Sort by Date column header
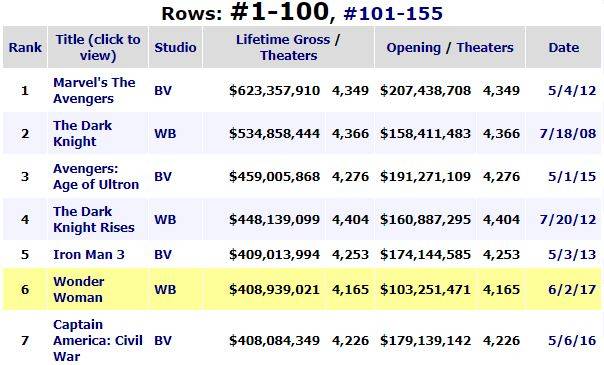 (564, 47)
